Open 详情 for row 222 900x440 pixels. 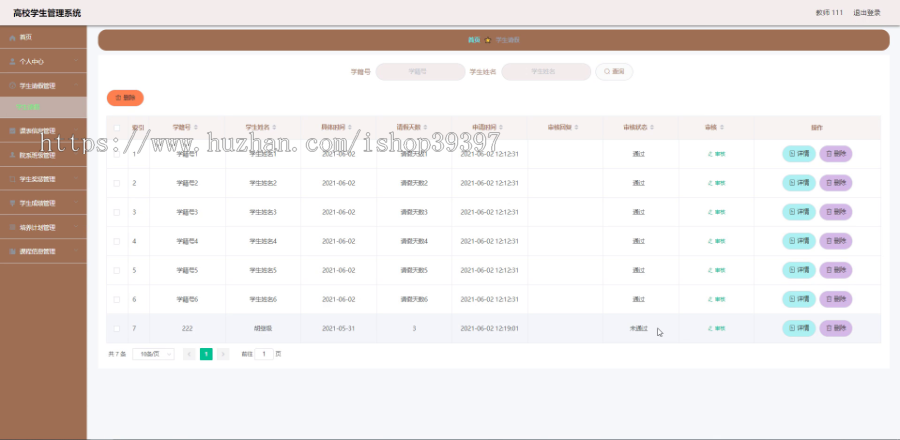pyautogui.click(x=799, y=329)
